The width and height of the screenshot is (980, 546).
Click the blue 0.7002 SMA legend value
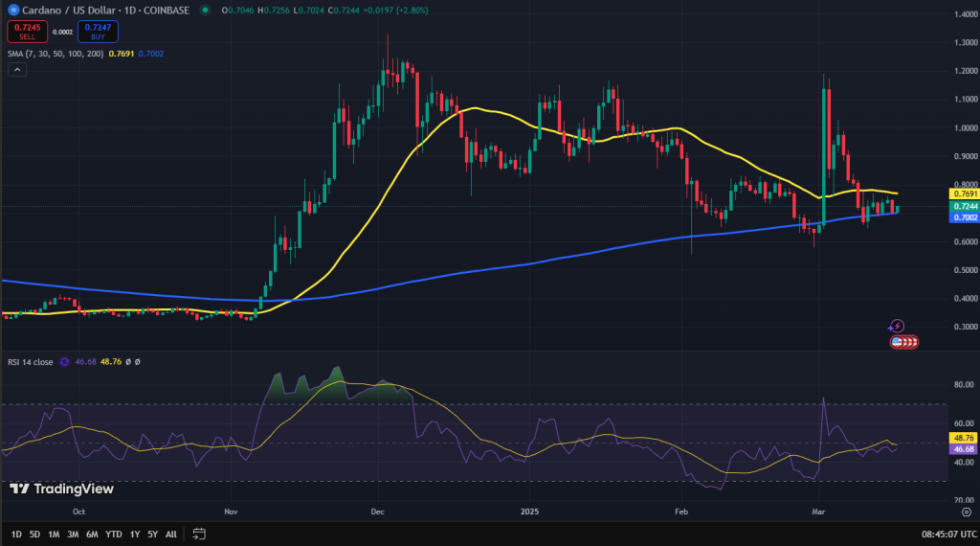coord(150,54)
